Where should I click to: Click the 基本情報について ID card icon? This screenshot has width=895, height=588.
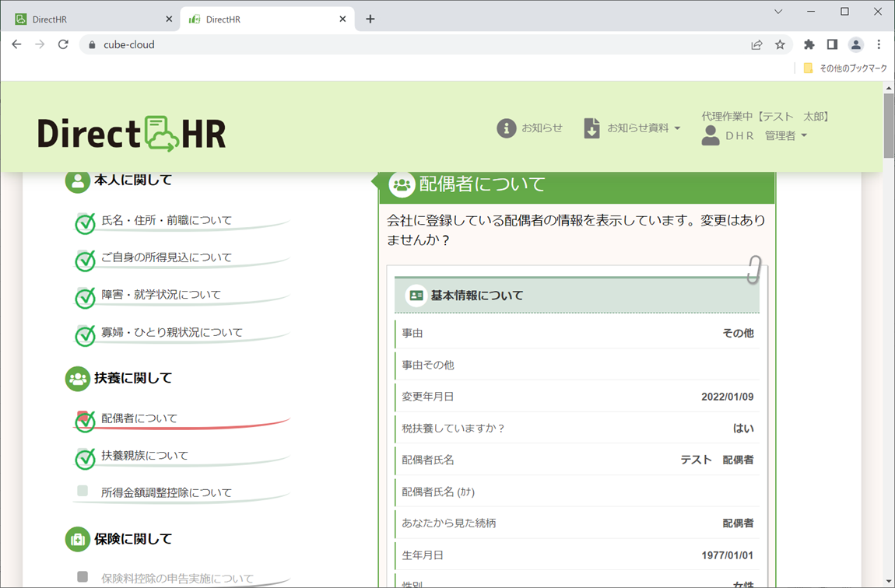(x=416, y=296)
